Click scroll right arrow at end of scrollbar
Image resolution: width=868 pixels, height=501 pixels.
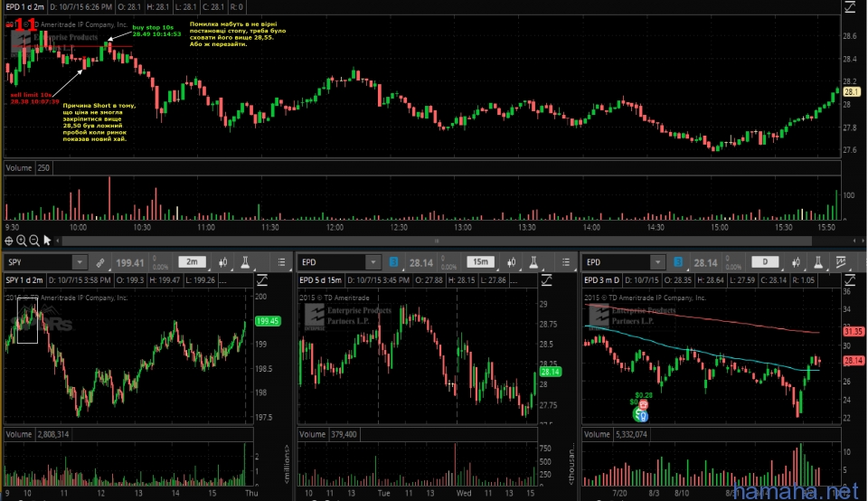click(x=863, y=241)
